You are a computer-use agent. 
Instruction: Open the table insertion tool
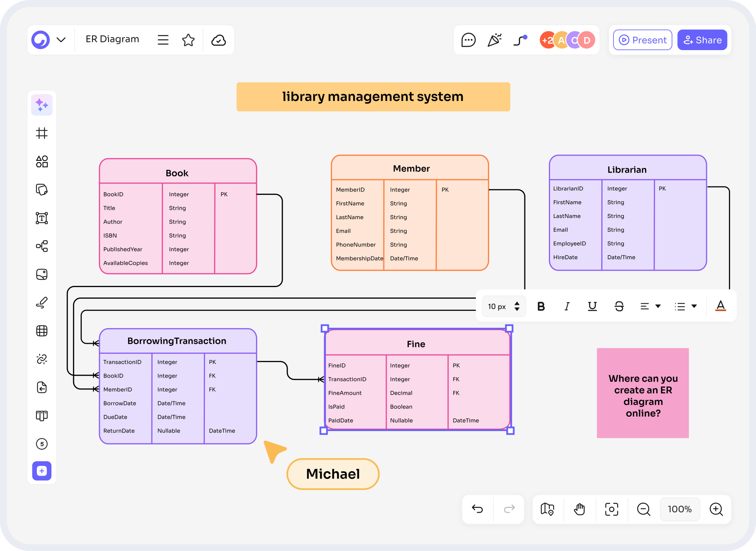click(42, 330)
